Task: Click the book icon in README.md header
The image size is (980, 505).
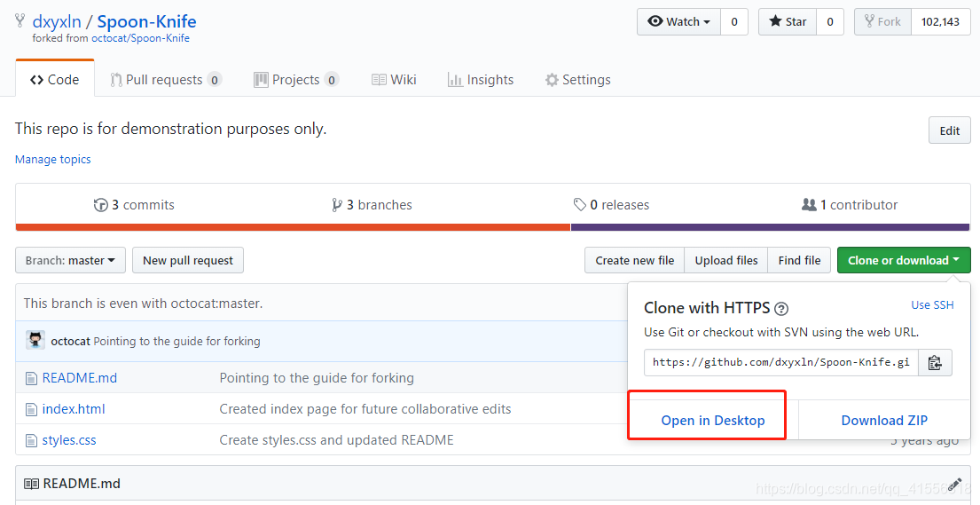Action: 31,484
